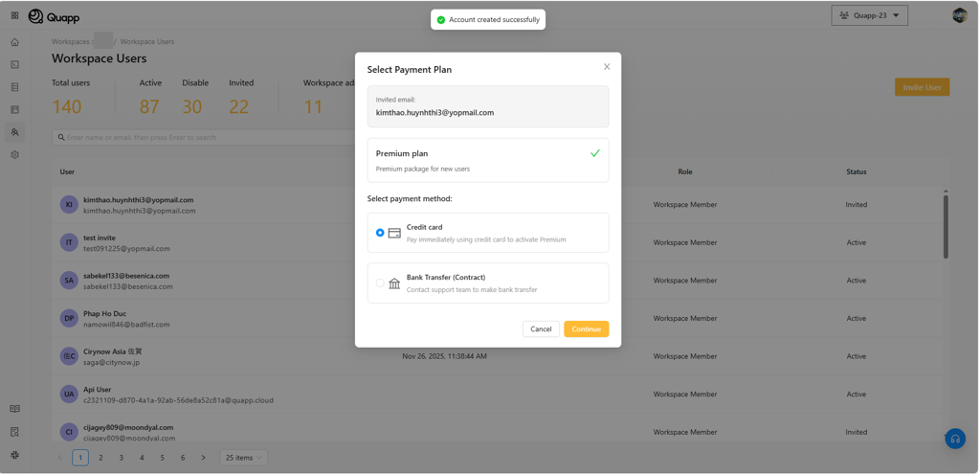The image size is (980, 475).
Task: Click the Role column header
Action: pos(685,171)
